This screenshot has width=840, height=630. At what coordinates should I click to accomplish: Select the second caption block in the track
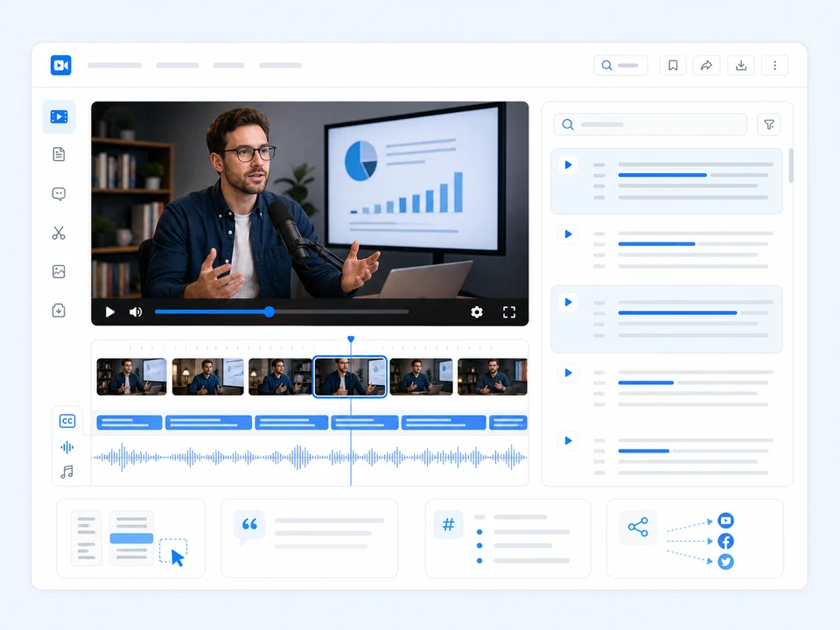click(x=208, y=423)
